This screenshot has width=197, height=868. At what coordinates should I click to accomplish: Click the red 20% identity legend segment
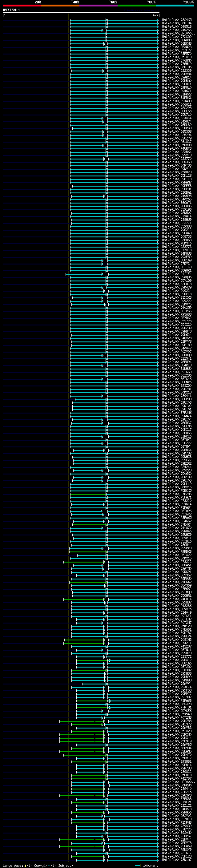22,6
